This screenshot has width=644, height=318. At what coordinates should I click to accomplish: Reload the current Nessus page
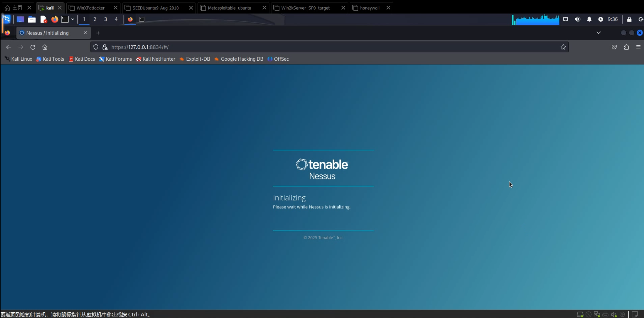(x=33, y=47)
